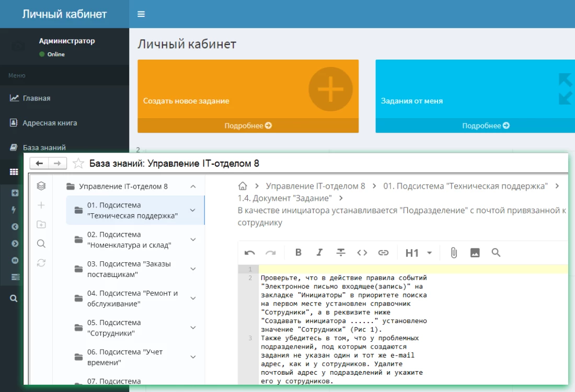Screen dimensions: 575x392
Task: Collapse the Управление IT-отделом 8 root node
Action: [193, 187]
